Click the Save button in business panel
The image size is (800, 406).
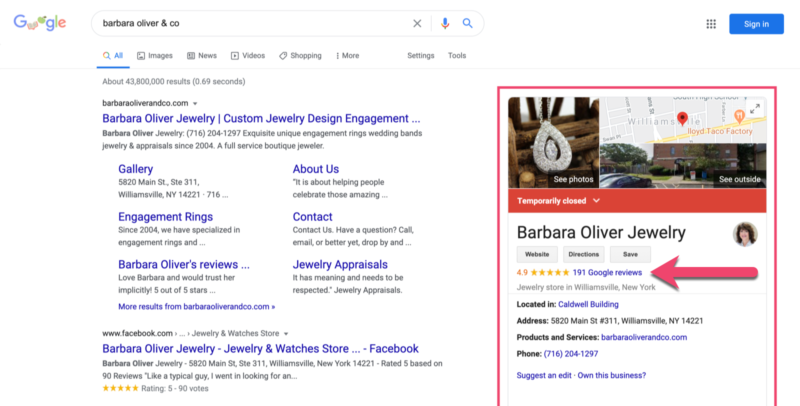[630, 254]
